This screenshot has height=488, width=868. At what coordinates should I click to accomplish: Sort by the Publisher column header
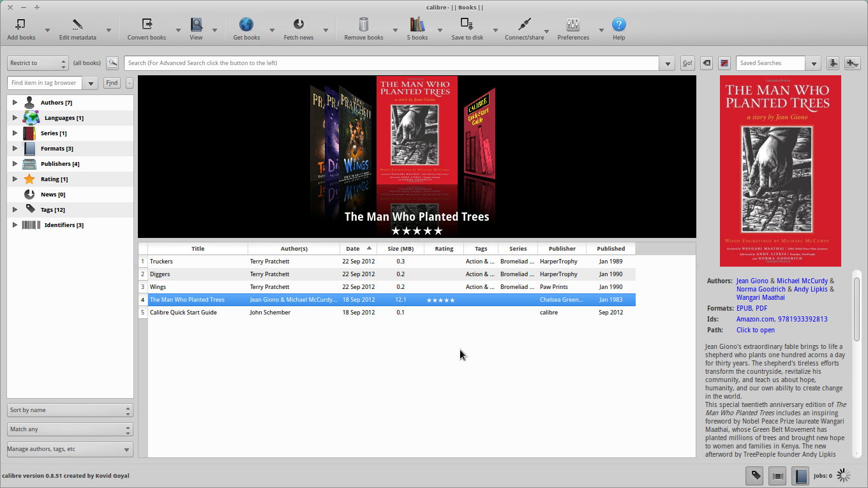pyautogui.click(x=562, y=249)
